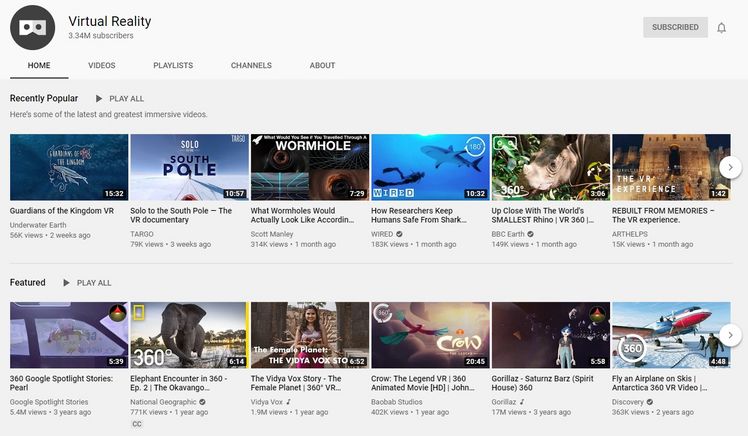Open the Underwater Earth channel link
The height and width of the screenshot is (436, 748).
pyautogui.click(x=38, y=225)
